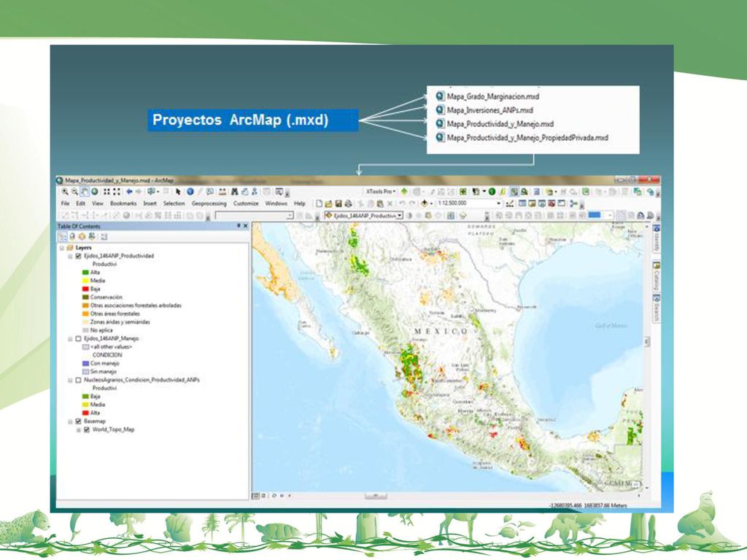Open the Windows menu

click(x=276, y=203)
